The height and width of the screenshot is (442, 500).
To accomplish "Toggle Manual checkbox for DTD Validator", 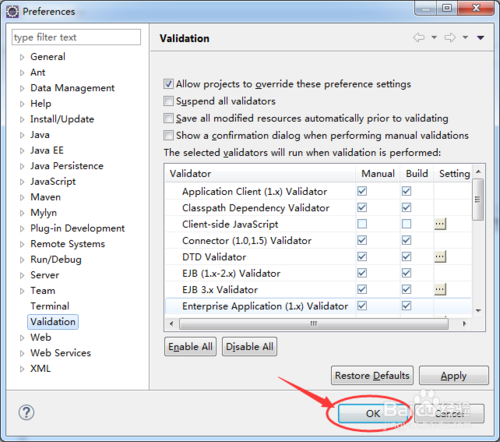I will [362, 256].
